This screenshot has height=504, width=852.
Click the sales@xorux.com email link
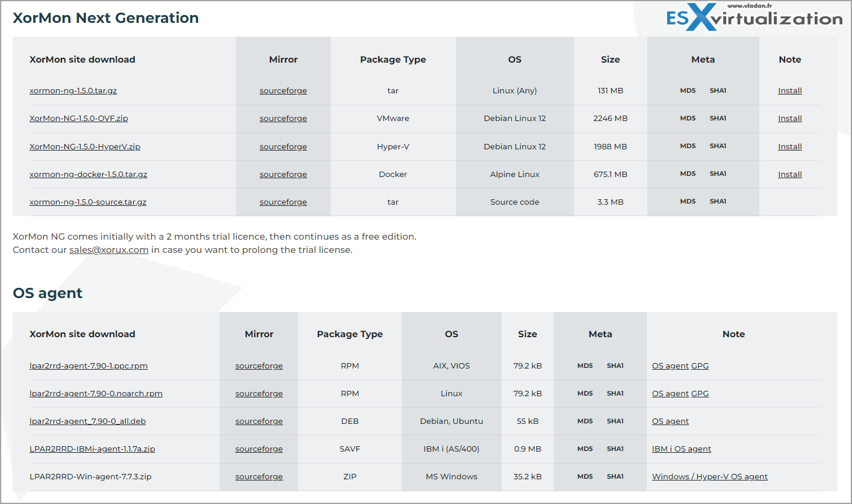108,250
